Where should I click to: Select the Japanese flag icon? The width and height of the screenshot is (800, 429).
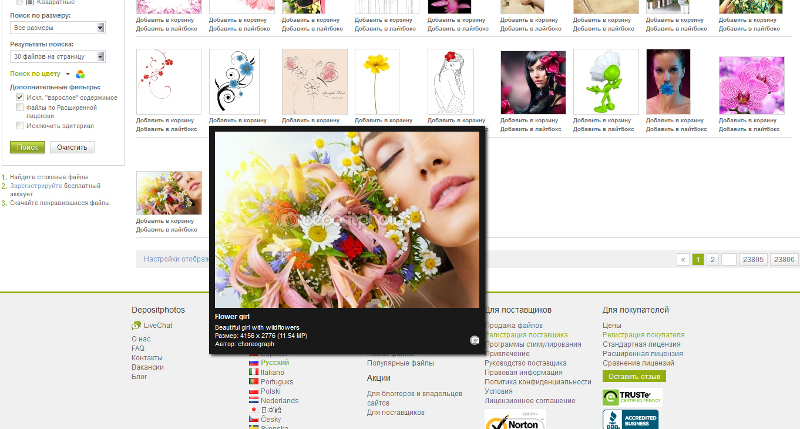pos(254,410)
